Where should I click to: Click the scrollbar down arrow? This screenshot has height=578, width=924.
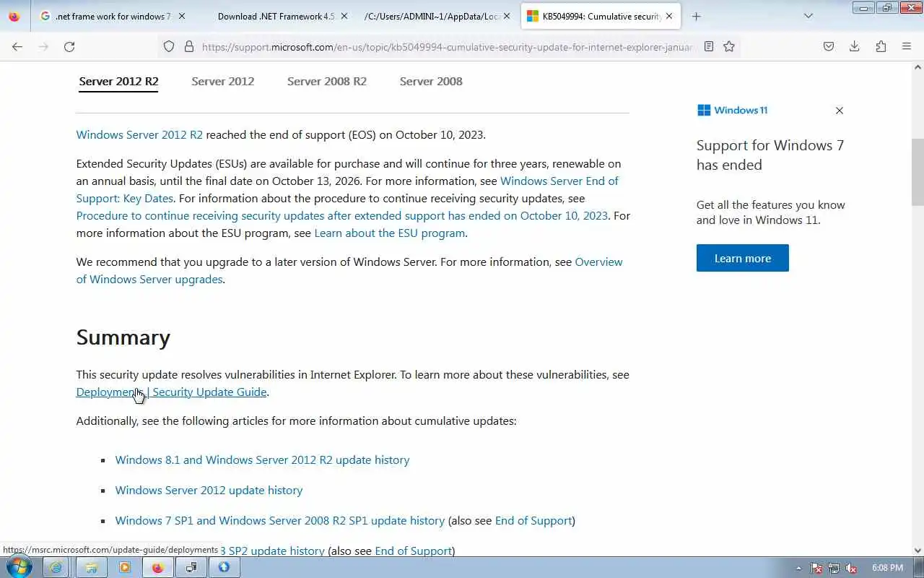tap(918, 551)
